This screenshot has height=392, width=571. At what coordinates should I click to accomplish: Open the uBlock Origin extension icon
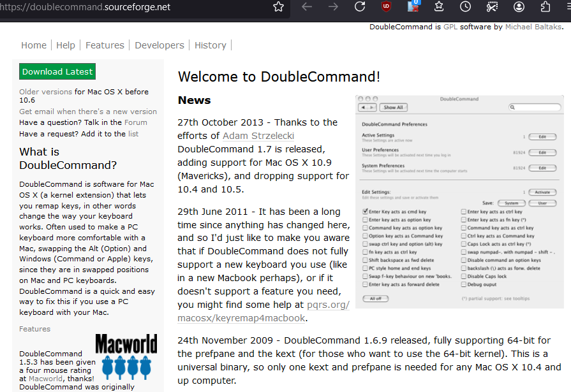coord(387,7)
